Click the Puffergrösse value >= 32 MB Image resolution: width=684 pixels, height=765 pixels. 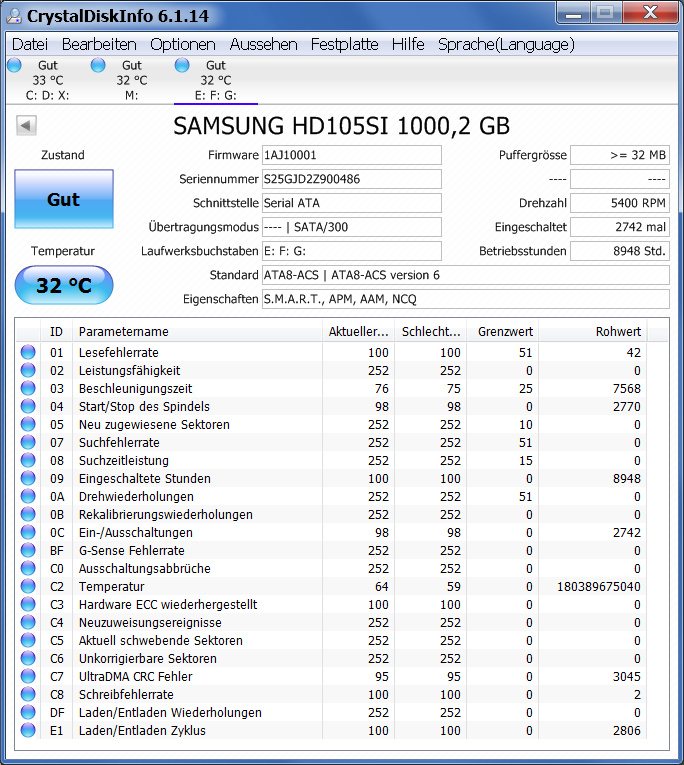pos(620,155)
